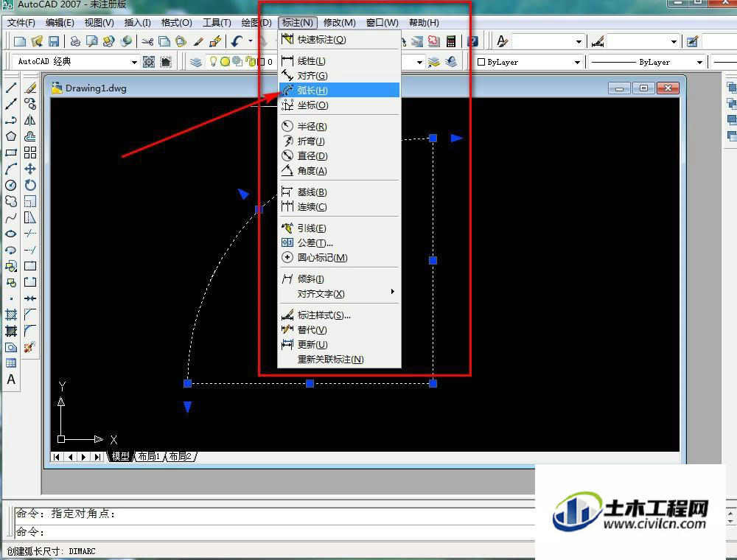Select the Multiline Text tool
Screen dimensions: 737x560
click(x=11, y=379)
